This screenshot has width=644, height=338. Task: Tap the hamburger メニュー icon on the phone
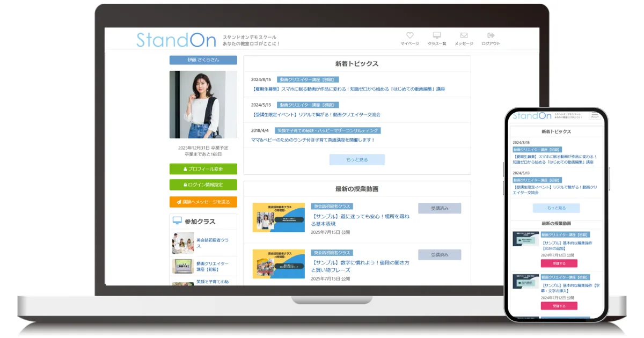pos(595,116)
